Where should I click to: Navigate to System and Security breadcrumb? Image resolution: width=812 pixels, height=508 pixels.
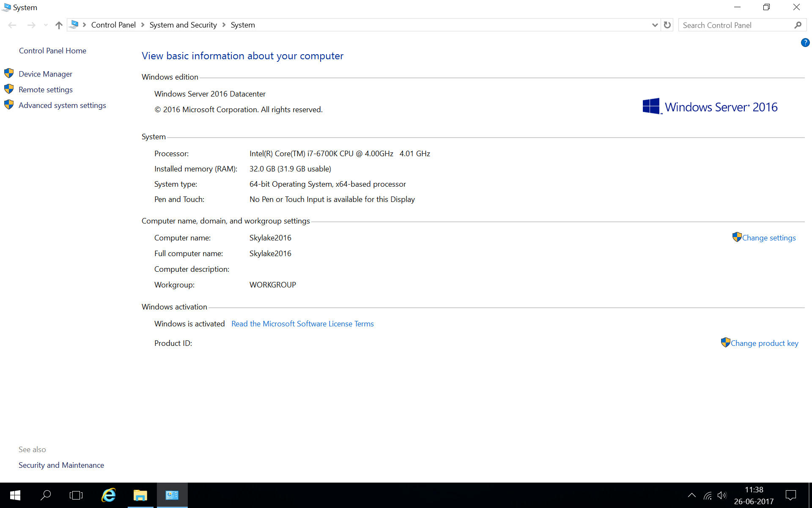(183, 25)
